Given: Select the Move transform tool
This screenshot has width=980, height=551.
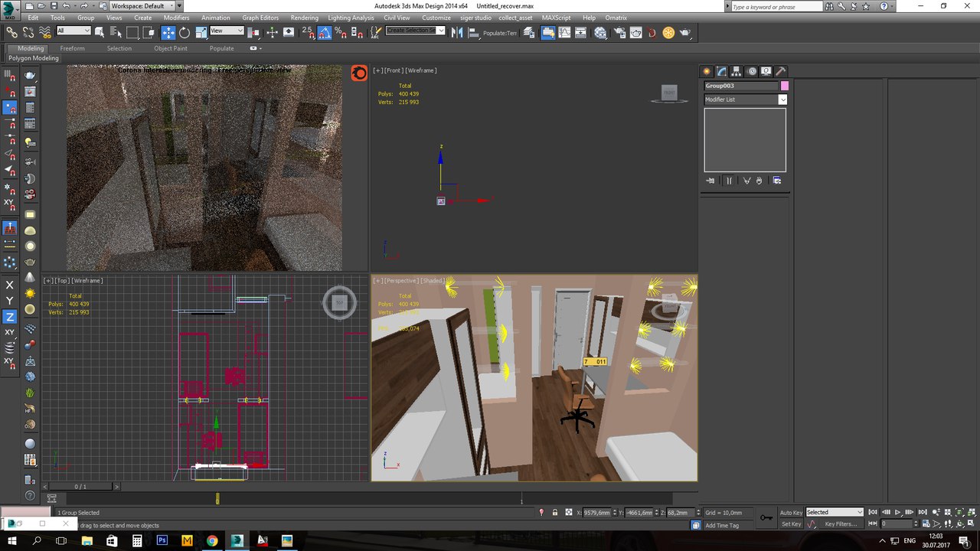Looking at the screenshot, I should pos(168,32).
